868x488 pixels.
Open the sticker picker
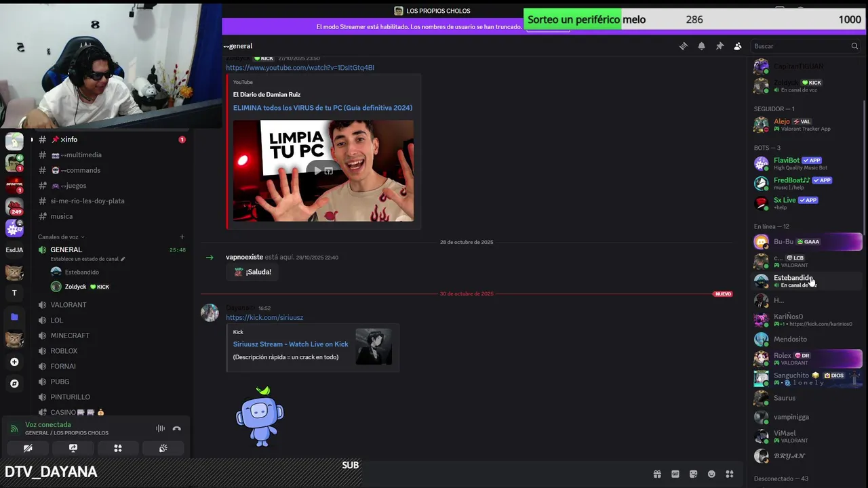694,474
